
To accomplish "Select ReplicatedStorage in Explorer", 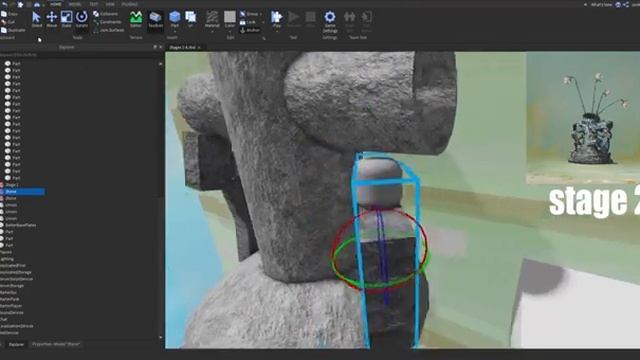I will click(x=16, y=272).
